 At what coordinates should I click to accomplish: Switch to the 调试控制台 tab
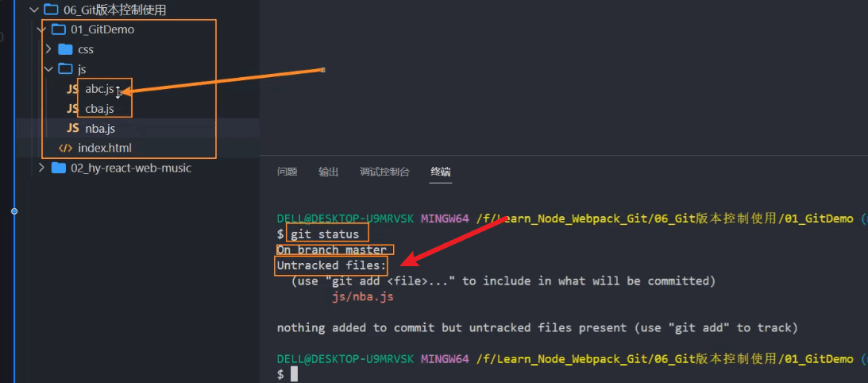(x=384, y=172)
